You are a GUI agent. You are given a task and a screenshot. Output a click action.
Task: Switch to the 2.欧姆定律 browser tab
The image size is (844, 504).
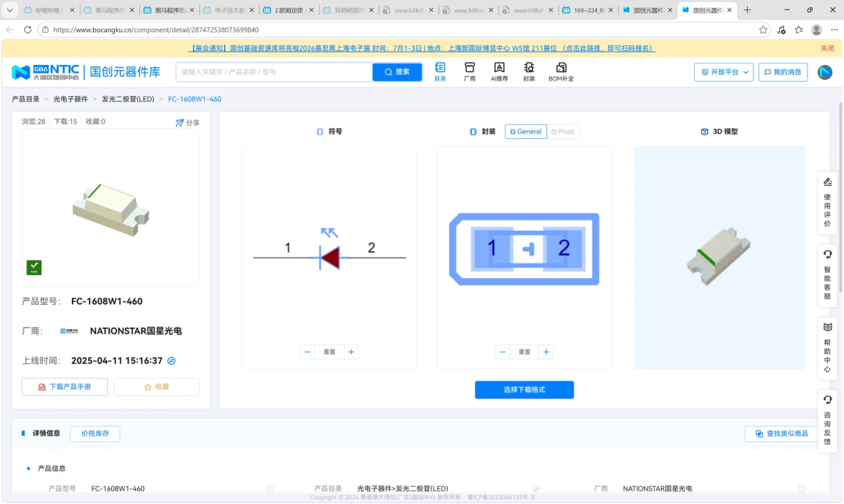pos(288,9)
